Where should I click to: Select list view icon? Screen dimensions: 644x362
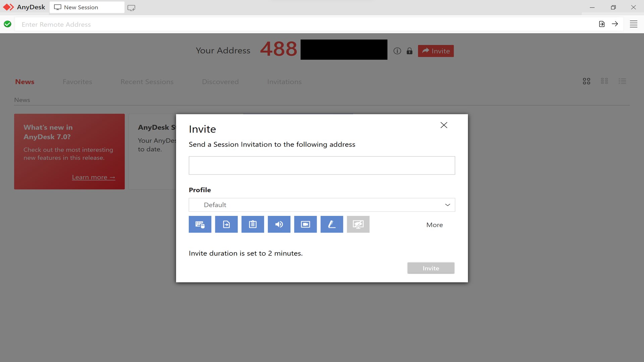coord(623,81)
